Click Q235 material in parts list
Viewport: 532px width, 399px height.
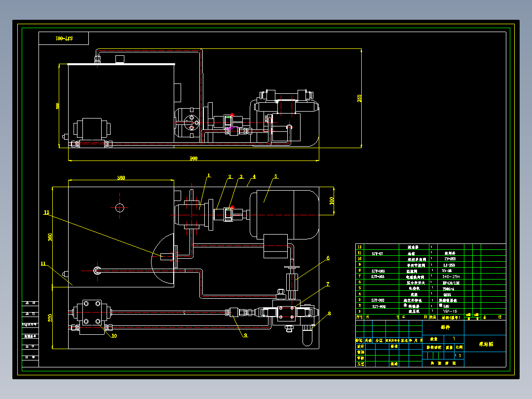(447, 294)
